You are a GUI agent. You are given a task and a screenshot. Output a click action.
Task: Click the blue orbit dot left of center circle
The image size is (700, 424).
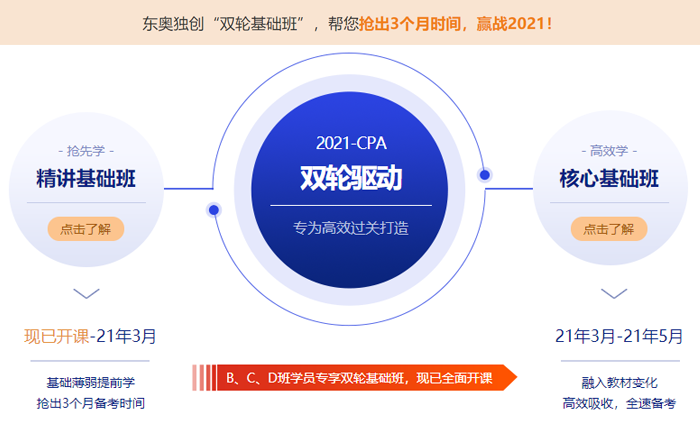click(x=213, y=210)
